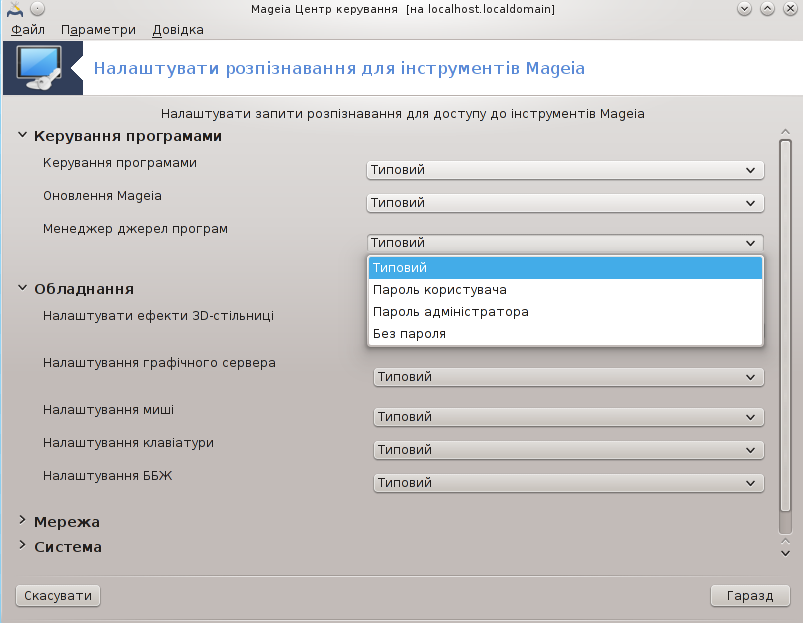Maximize the window from the title bar
Screen dimensions: 803x623
[767, 9]
